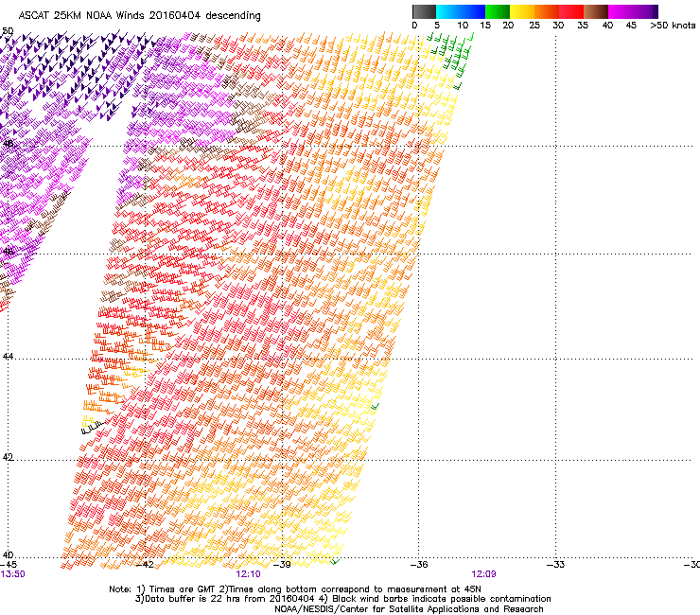Click the longitude label '-33'
700x615 pixels.
coord(556,565)
